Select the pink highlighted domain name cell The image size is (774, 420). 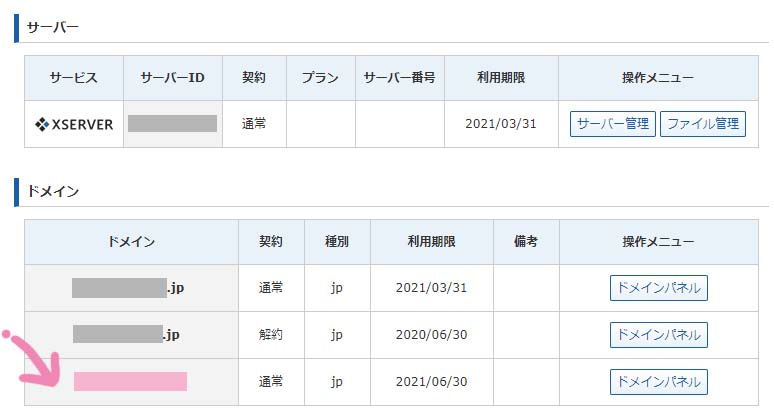click(x=130, y=381)
